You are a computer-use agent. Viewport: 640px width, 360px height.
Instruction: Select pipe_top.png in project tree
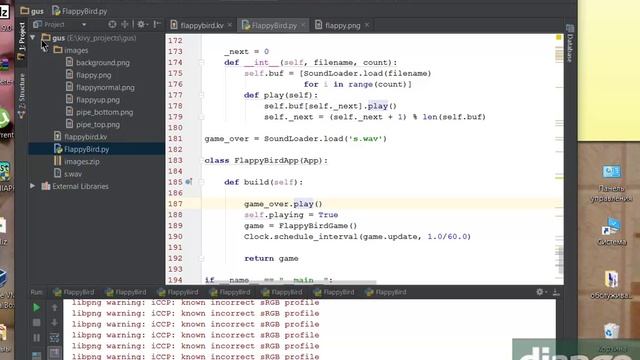pos(93,124)
